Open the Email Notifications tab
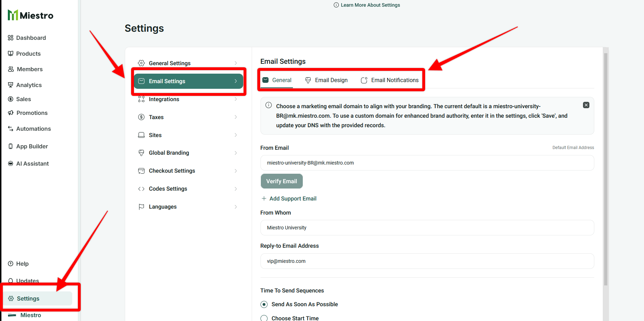 tap(390, 80)
